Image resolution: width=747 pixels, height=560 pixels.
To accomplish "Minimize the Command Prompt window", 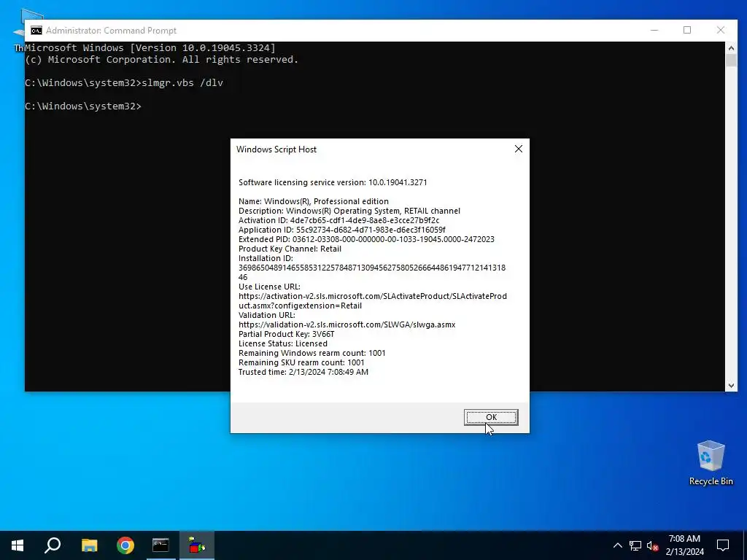I will click(654, 30).
